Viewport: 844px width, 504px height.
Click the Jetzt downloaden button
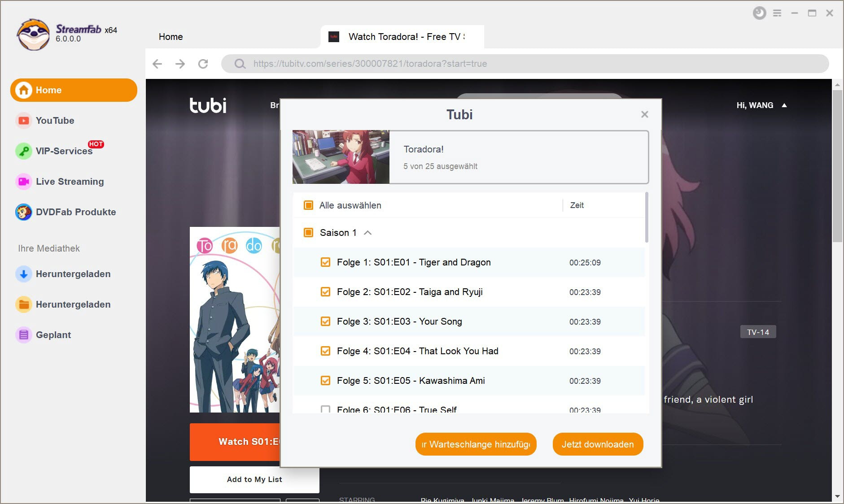[598, 444]
